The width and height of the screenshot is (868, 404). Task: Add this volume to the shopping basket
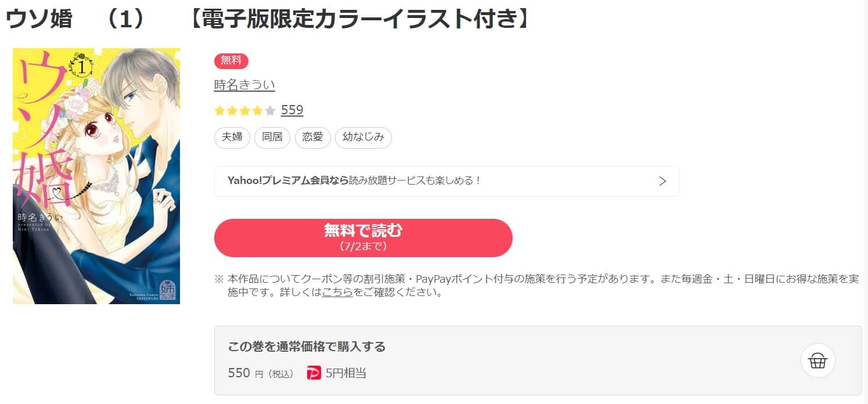pyautogui.click(x=817, y=360)
